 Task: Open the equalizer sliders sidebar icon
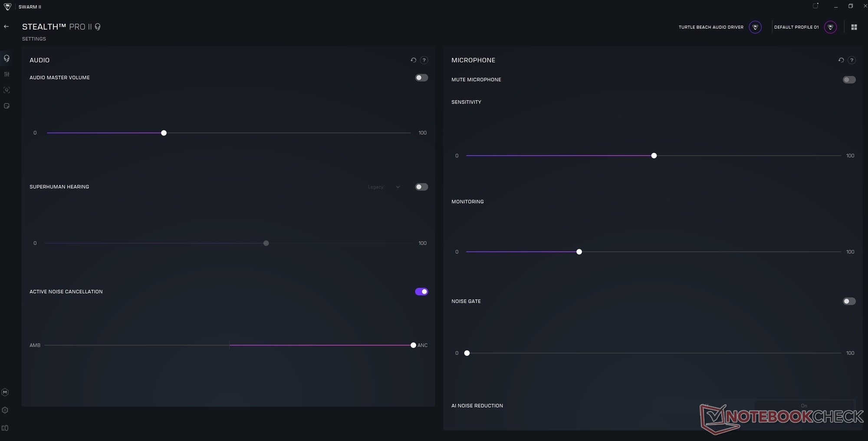7,74
